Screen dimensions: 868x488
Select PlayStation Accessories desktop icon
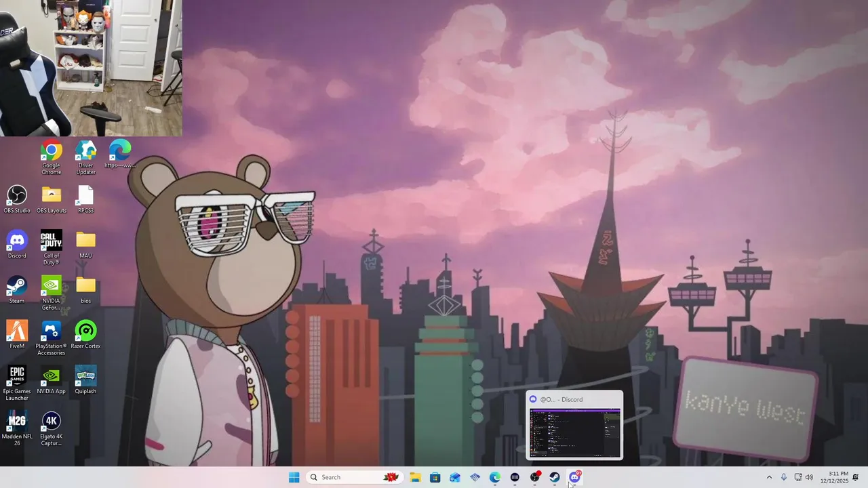point(52,338)
